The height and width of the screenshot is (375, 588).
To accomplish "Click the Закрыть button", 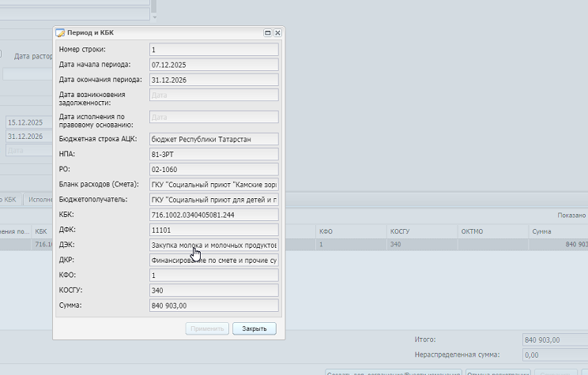I will 254,328.
